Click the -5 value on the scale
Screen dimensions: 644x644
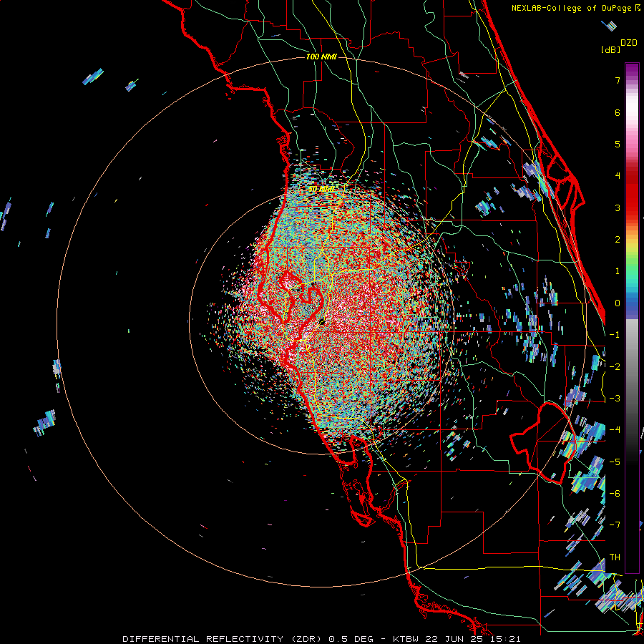(x=615, y=462)
